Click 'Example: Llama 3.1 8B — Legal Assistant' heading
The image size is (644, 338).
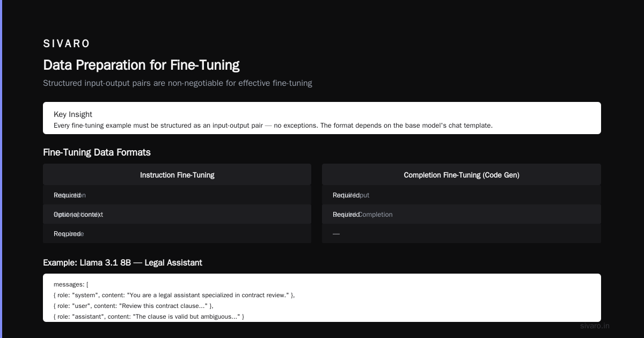coord(122,263)
